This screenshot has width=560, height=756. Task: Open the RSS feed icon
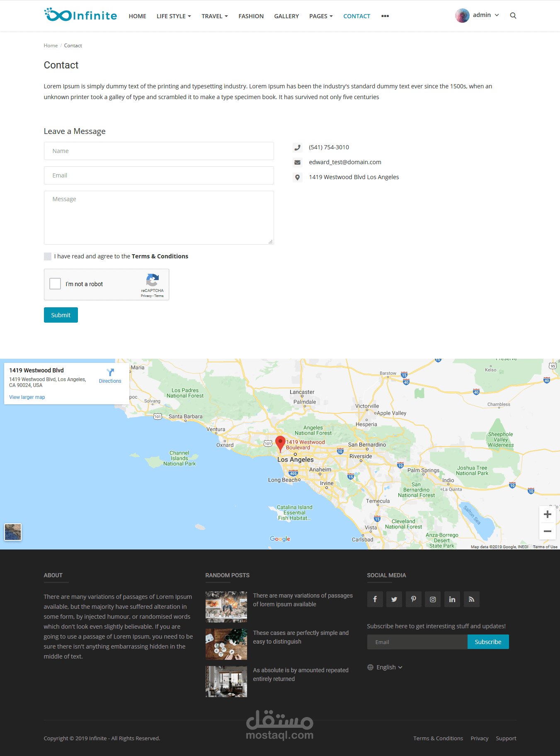(472, 599)
